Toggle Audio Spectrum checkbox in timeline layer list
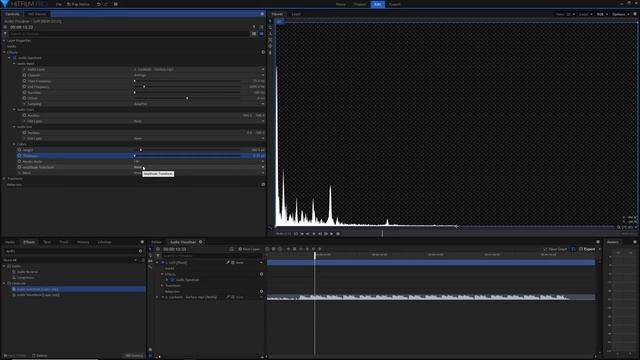Screen dimensions: 640x360 (172, 280)
